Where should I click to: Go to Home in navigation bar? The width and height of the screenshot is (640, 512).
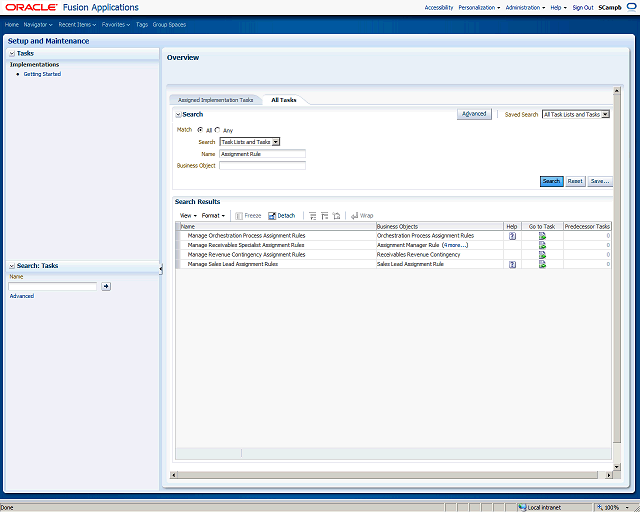coord(12,24)
